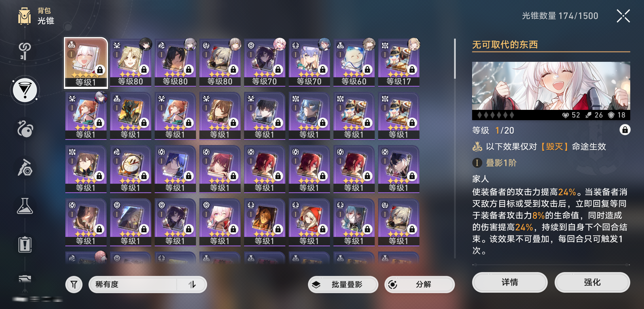Open the mission items clipboard tab
This screenshot has height=309, width=644.
(25, 245)
